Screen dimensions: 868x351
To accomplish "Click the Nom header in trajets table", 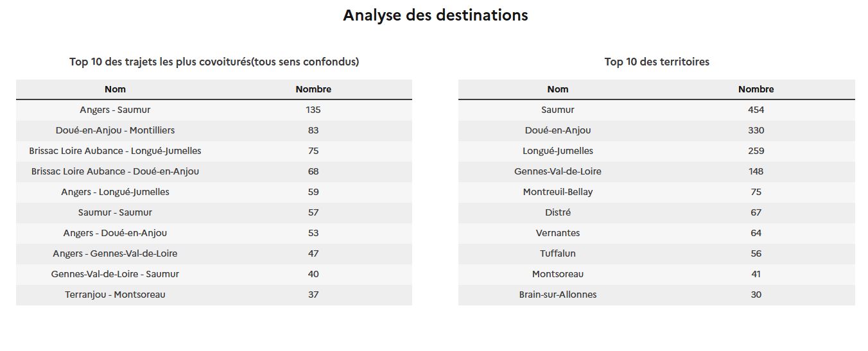I will [x=115, y=89].
